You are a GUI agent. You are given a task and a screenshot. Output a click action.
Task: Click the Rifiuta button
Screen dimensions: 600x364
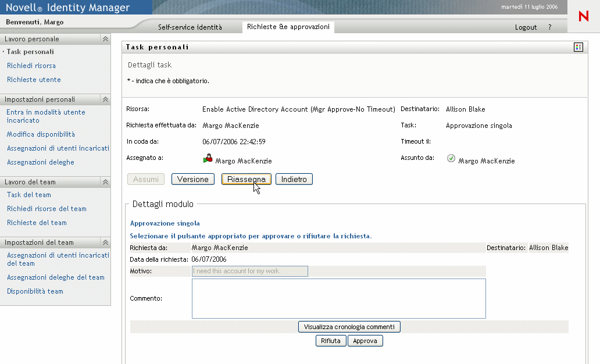click(331, 341)
